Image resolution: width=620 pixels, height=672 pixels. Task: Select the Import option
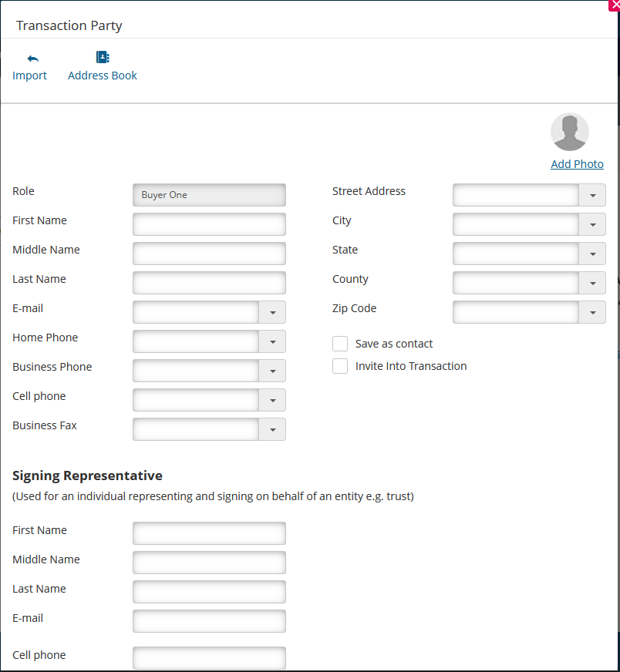[x=29, y=76]
